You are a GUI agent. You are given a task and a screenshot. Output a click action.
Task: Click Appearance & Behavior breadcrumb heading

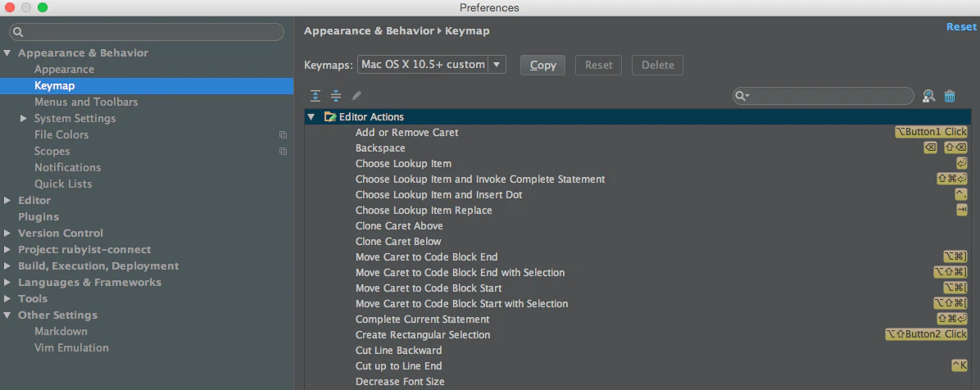coord(369,30)
